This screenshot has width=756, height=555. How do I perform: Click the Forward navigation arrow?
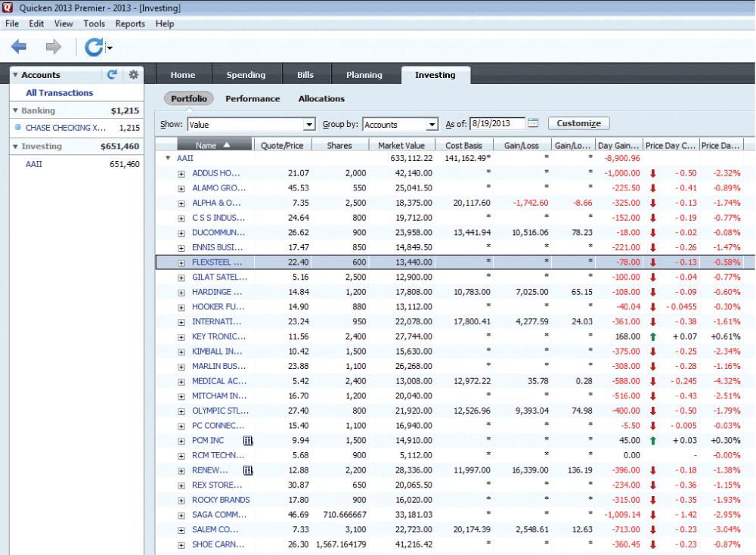[54, 47]
